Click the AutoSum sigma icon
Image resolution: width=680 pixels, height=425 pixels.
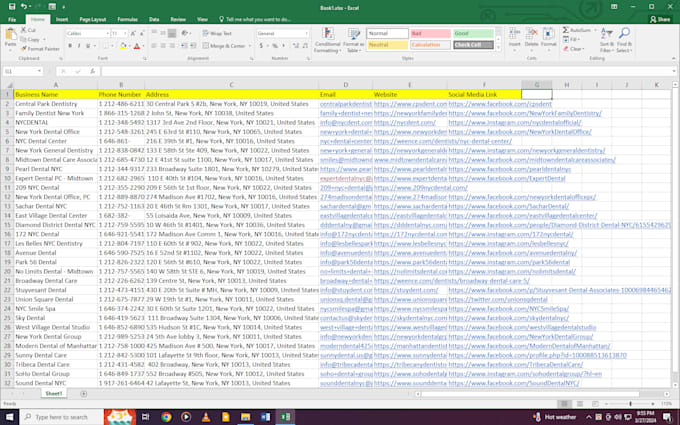pos(566,30)
